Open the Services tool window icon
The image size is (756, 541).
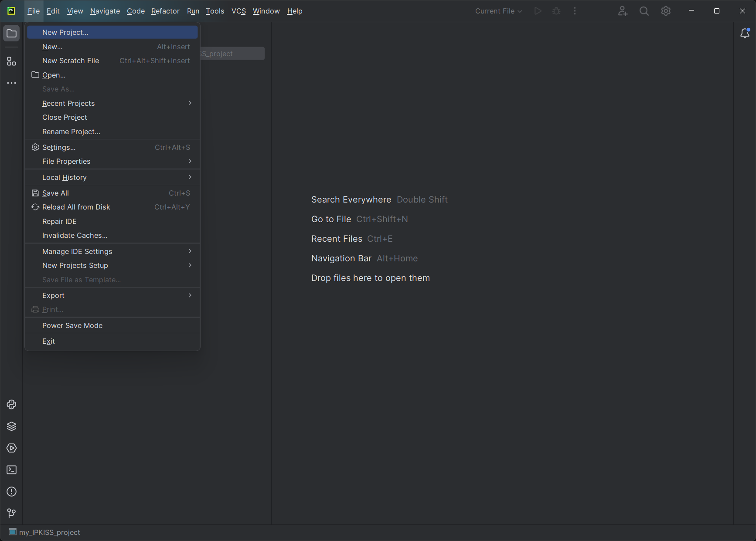[11, 448]
